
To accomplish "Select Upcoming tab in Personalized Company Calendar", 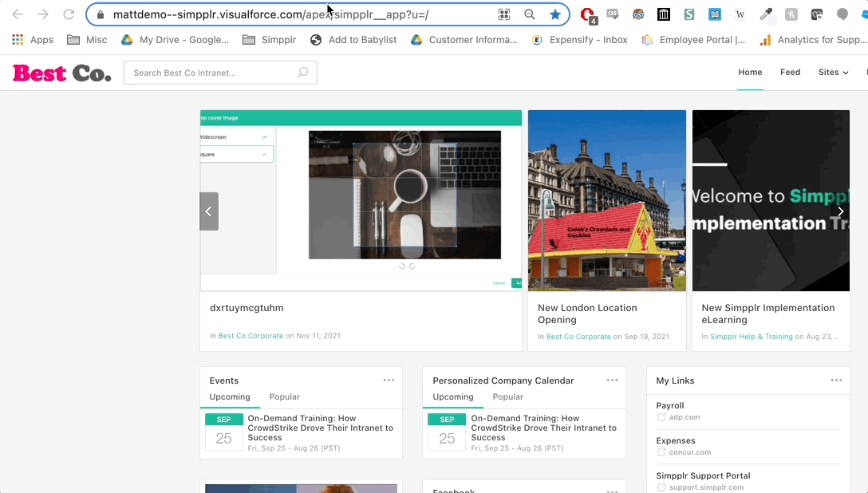I will [453, 396].
